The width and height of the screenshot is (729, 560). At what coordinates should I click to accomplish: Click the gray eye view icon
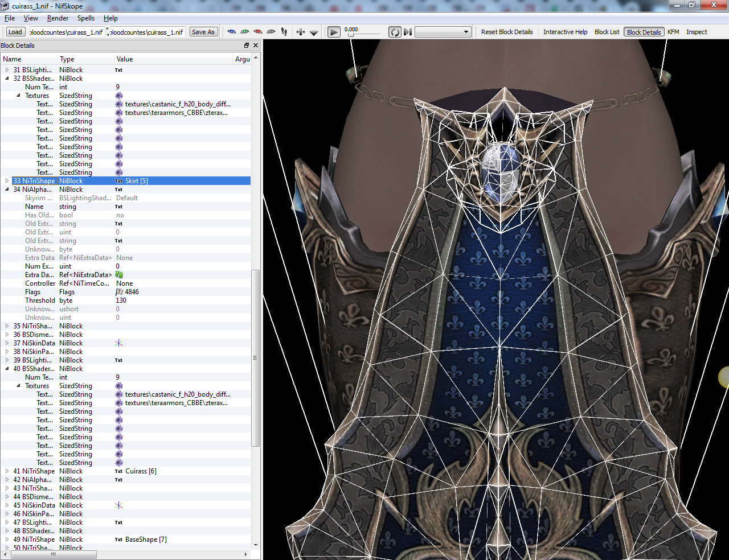(x=271, y=32)
